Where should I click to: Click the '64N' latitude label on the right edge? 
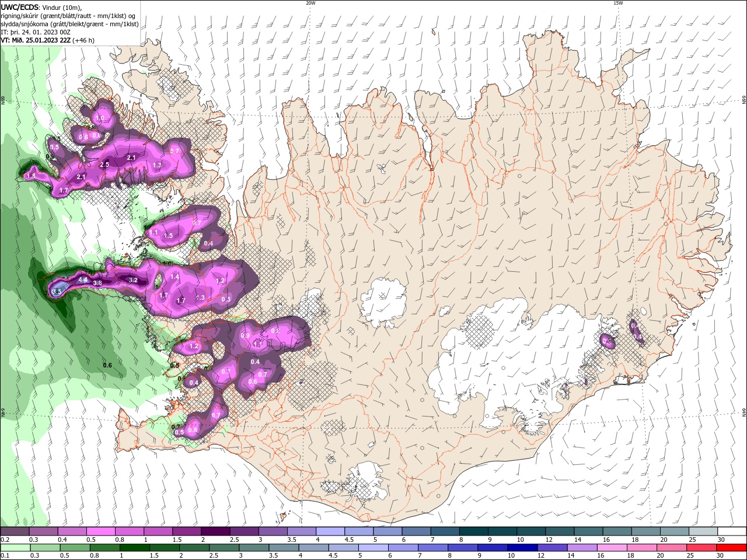point(744,412)
